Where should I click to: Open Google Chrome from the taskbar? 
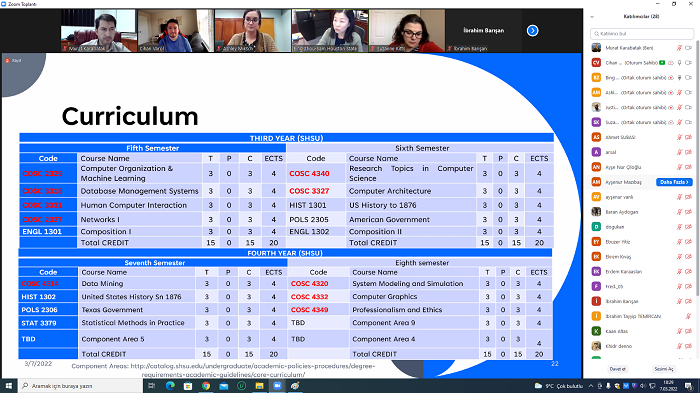[x=206, y=386]
